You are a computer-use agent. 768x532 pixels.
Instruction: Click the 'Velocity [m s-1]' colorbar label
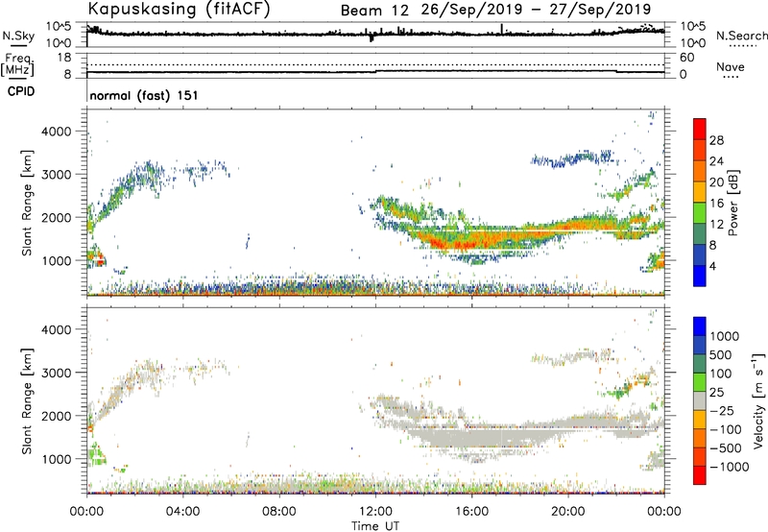pos(758,400)
